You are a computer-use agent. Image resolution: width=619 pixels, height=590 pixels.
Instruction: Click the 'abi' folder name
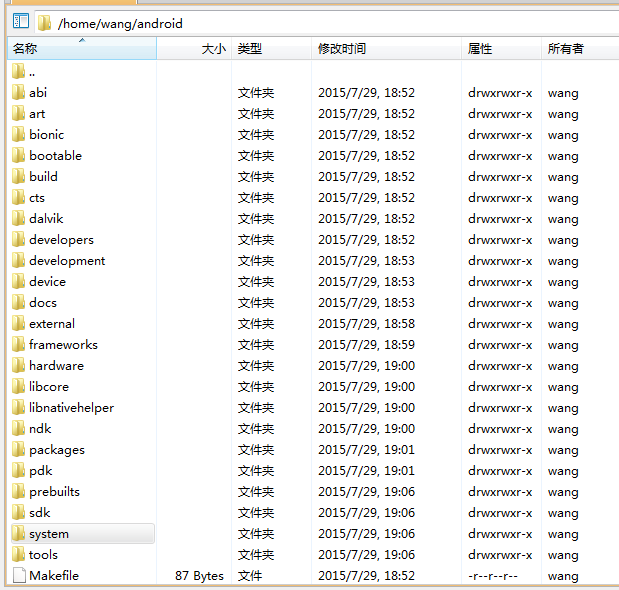(x=38, y=92)
